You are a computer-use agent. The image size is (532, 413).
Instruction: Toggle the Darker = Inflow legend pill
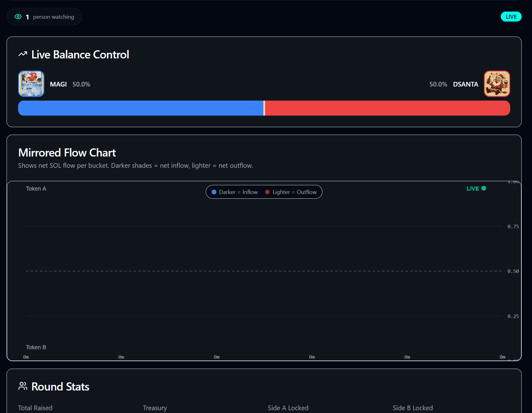point(234,192)
